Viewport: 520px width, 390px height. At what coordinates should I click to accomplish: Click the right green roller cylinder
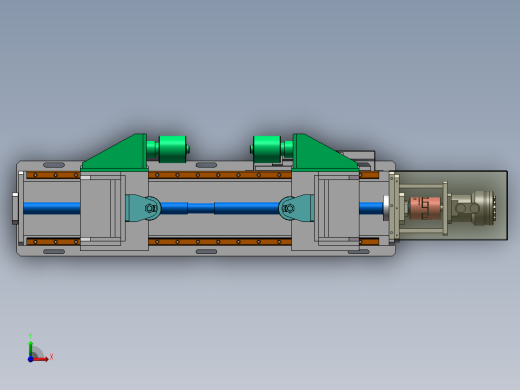point(267,149)
